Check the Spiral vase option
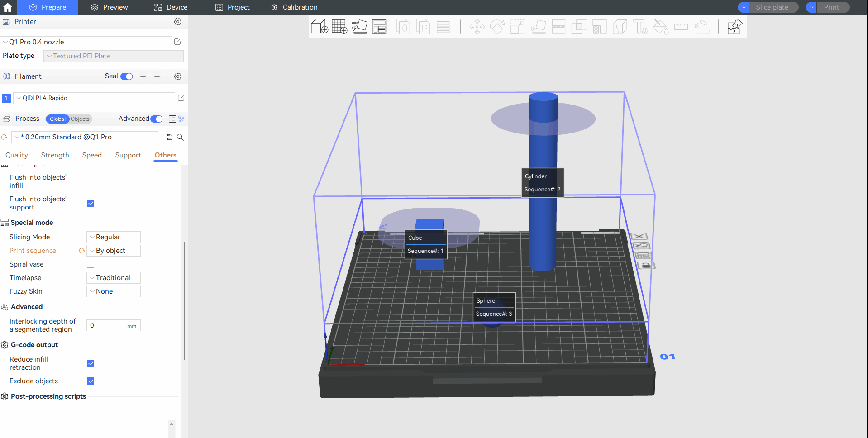The height and width of the screenshot is (438, 868). [91, 264]
